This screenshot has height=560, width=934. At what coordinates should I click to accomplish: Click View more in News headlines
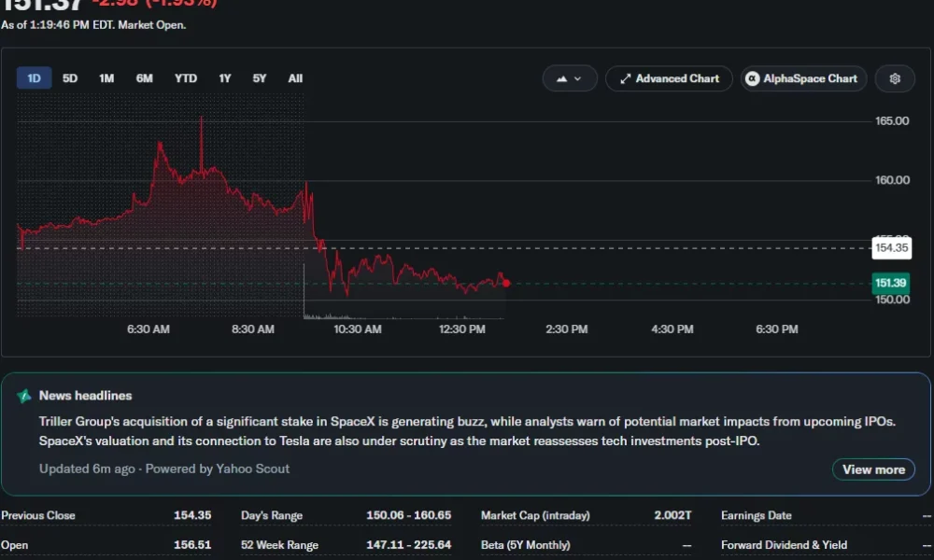click(873, 469)
